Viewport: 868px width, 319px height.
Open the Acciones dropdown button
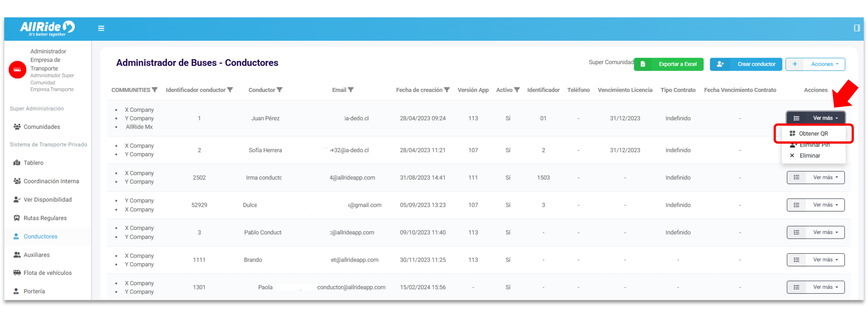815,64
